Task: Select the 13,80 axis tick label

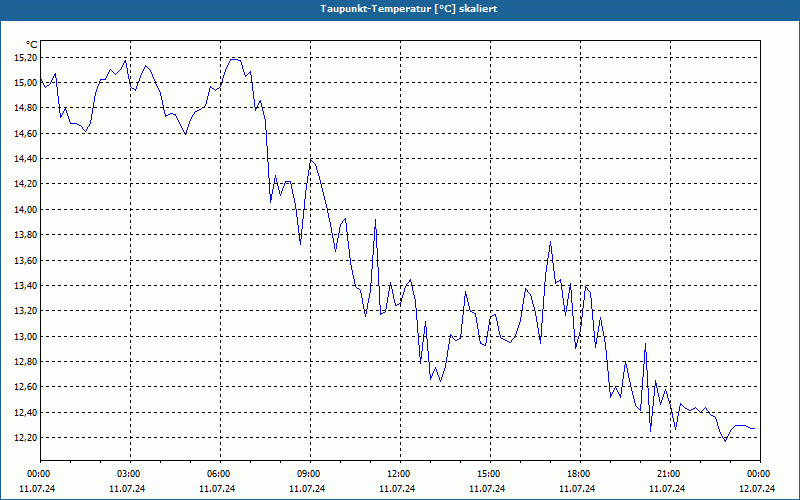Action: point(25,235)
